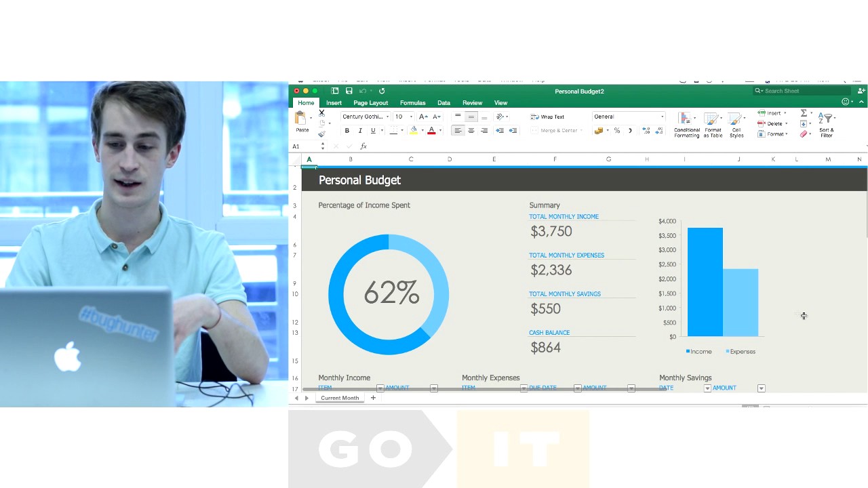Apply percent style number format
This screenshot has width=868, height=488.
(616, 130)
